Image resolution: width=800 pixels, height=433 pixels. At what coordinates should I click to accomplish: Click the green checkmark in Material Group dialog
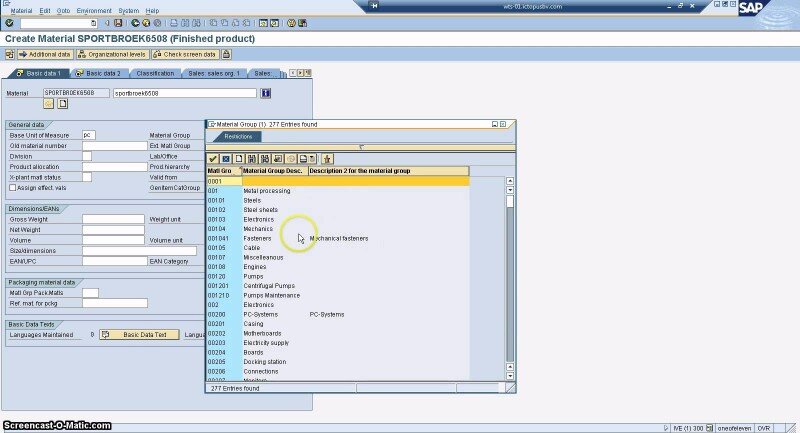coord(213,158)
